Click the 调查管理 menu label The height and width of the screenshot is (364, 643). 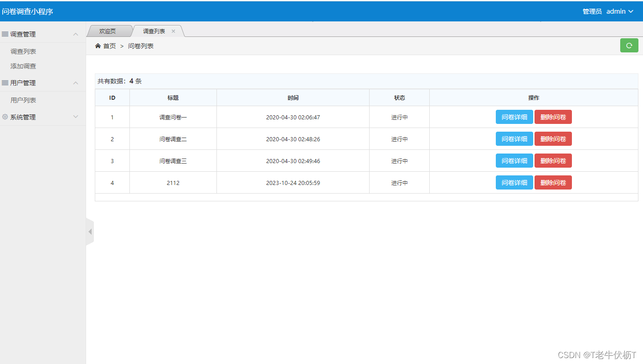click(x=23, y=34)
